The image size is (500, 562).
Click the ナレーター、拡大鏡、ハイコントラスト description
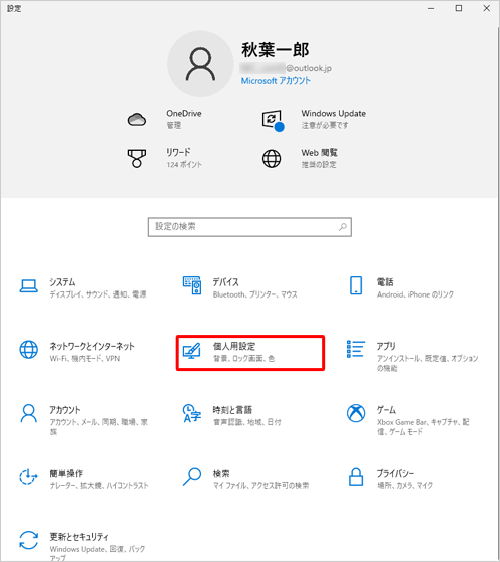pyautogui.click(x=99, y=486)
